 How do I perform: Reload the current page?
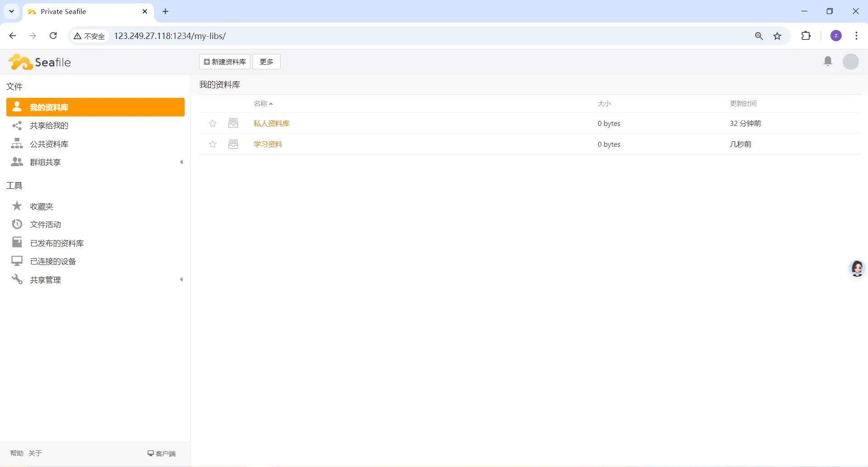(x=53, y=36)
